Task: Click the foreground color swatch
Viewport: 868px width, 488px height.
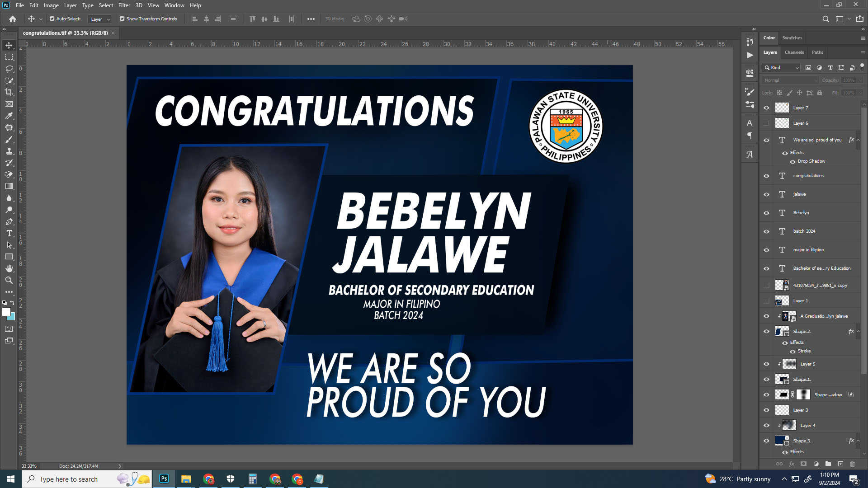Action: pos(6,312)
